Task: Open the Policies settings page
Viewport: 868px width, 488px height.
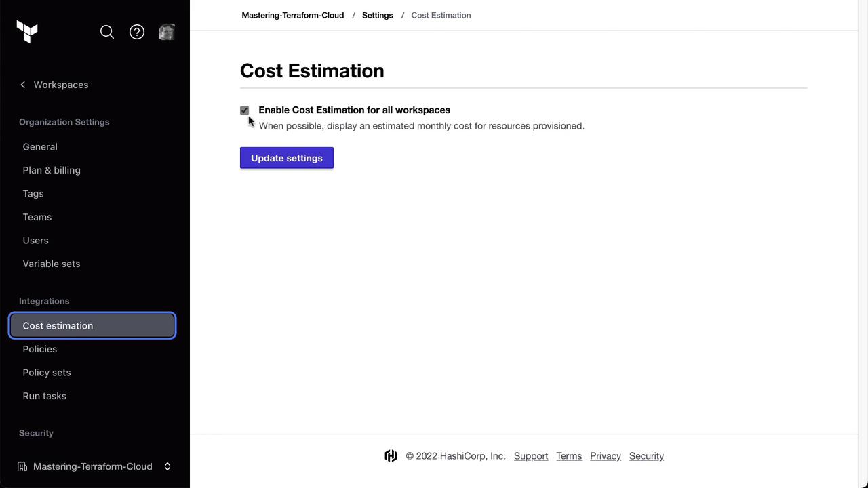Action: point(40,349)
